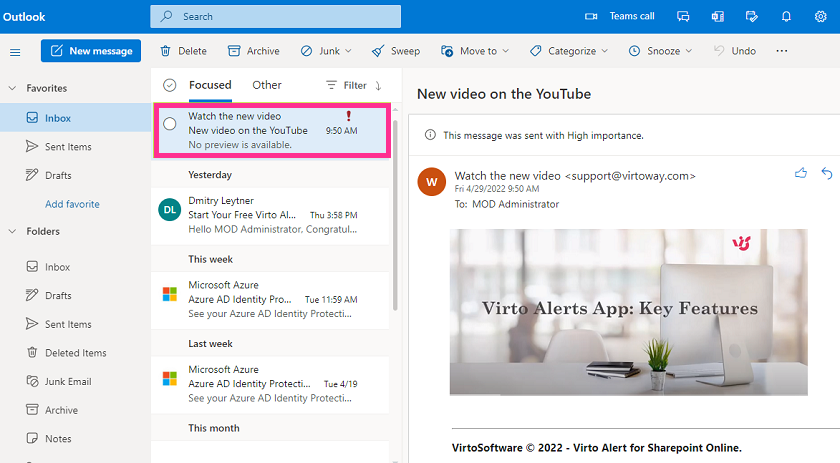Like the message with thumbs up
This screenshot has width=840, height=463.
click(801, 173)
